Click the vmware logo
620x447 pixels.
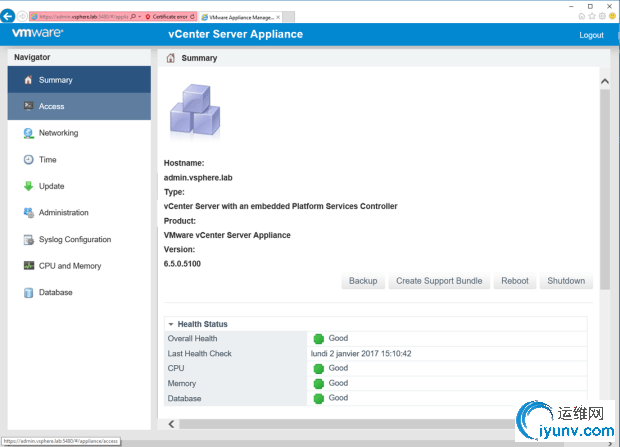(38, 32)
